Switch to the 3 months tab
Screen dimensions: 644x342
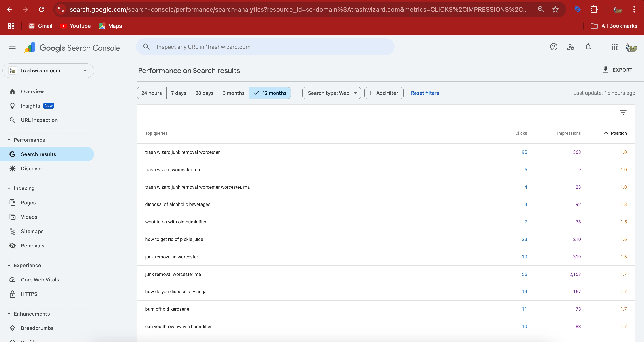233,93
